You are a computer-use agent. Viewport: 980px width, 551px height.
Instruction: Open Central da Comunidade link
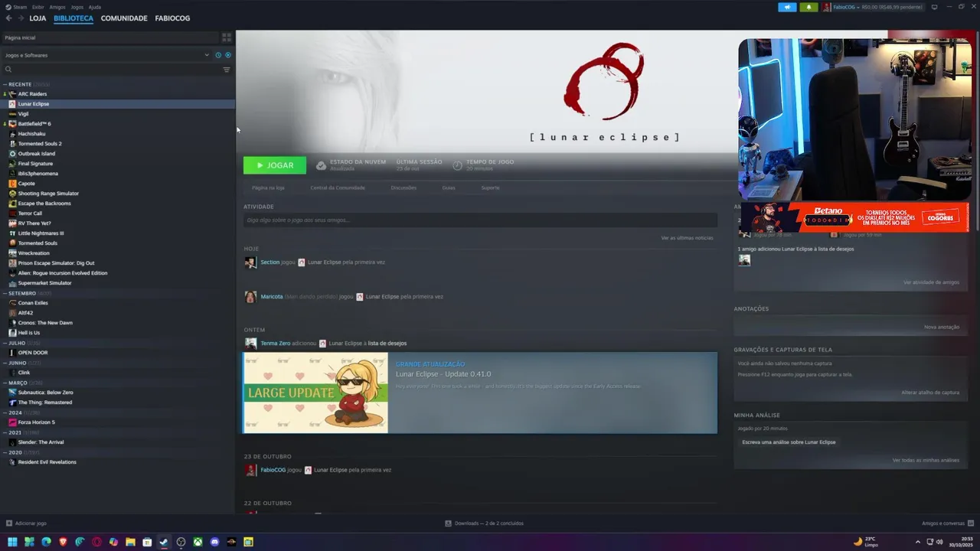tap(338, 187)
